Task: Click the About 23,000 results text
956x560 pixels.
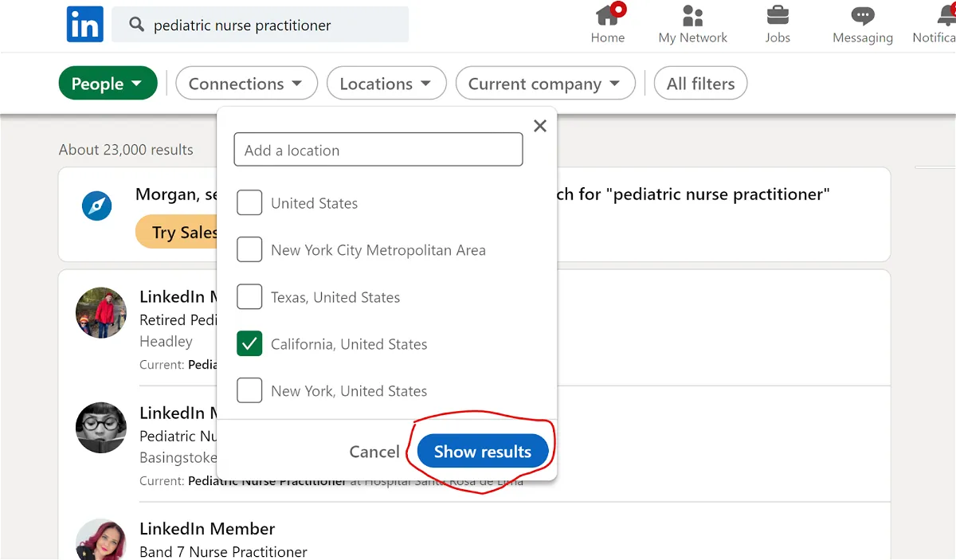Action: 126,150
